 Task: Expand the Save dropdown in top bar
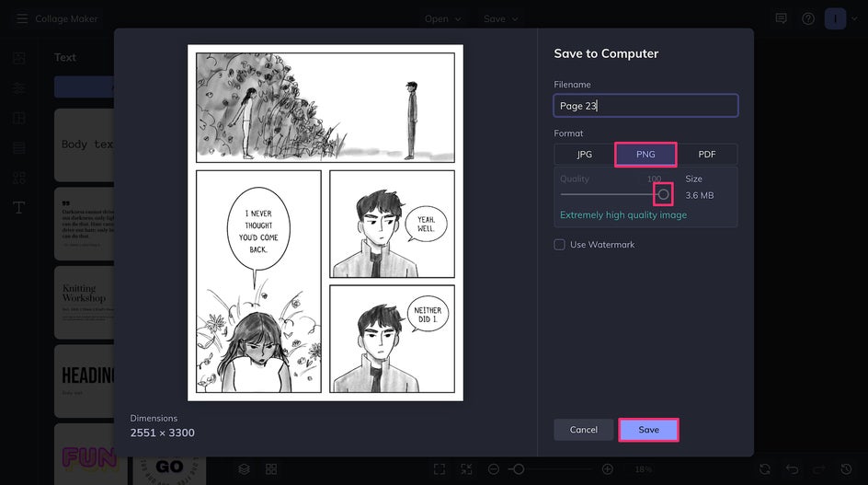pos(500,18)
